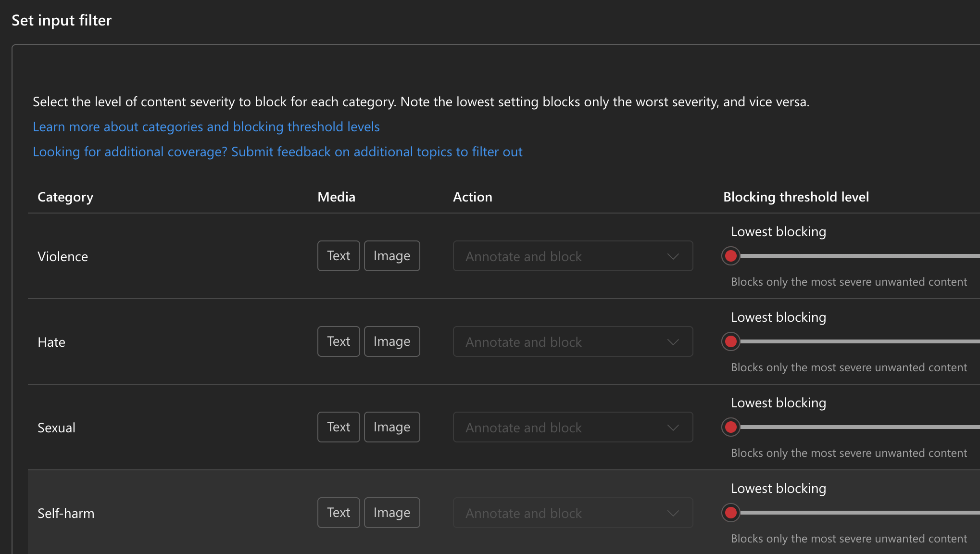Toggle Text media for Self-harm category
The width and height of the screenshot is (980, 554).
click(339, 513)
